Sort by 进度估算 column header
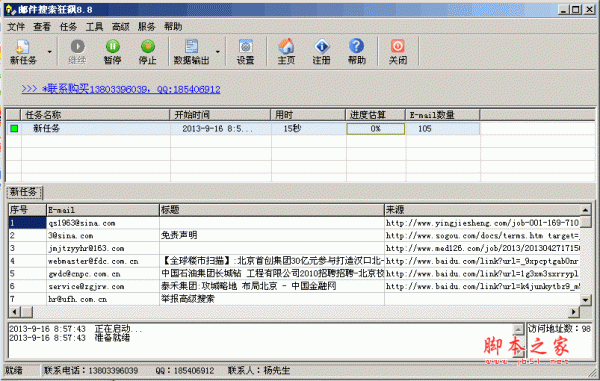This screenshot has width=600, height=381. [x=376, y=115]
